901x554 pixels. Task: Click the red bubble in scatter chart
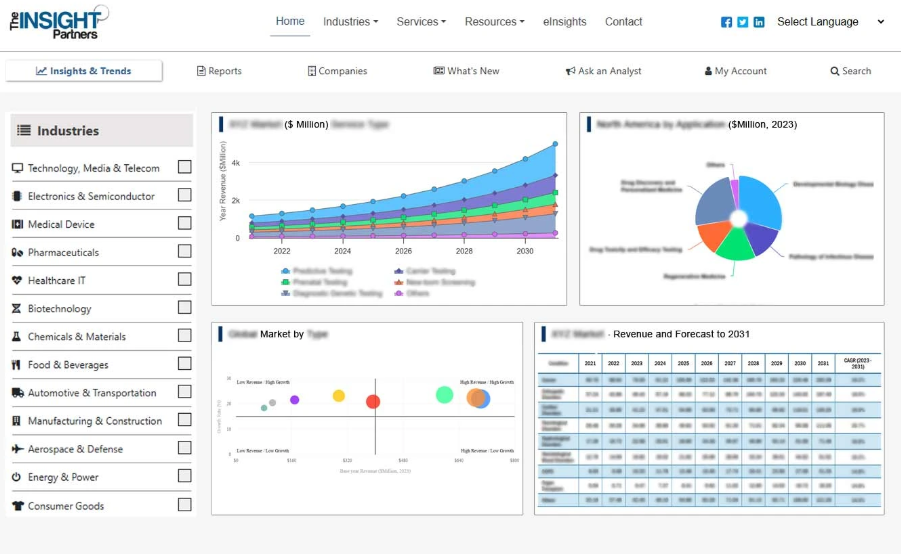[373, 402]
